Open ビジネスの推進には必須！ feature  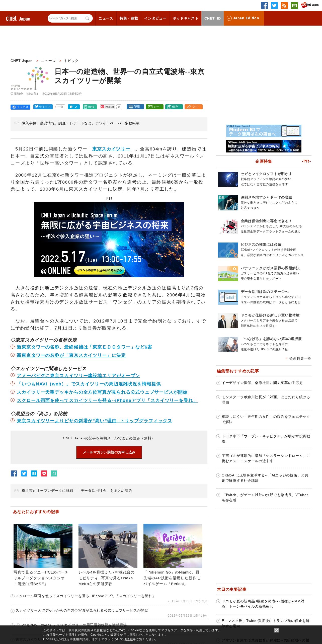[263, 245]
